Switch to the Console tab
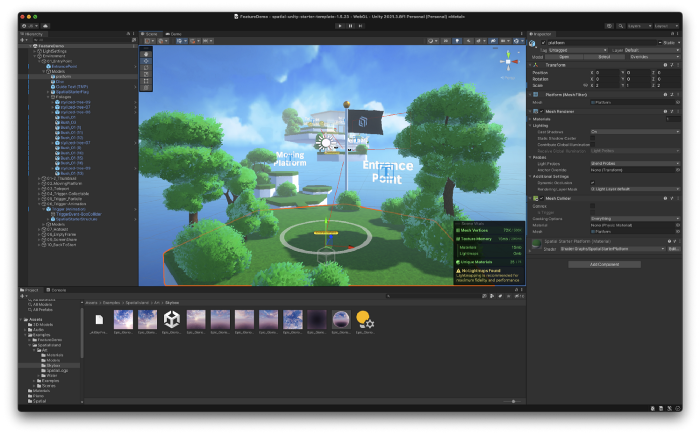Image resolution: width=700 pixels, height=435 pixels. (x=56, y=290)
